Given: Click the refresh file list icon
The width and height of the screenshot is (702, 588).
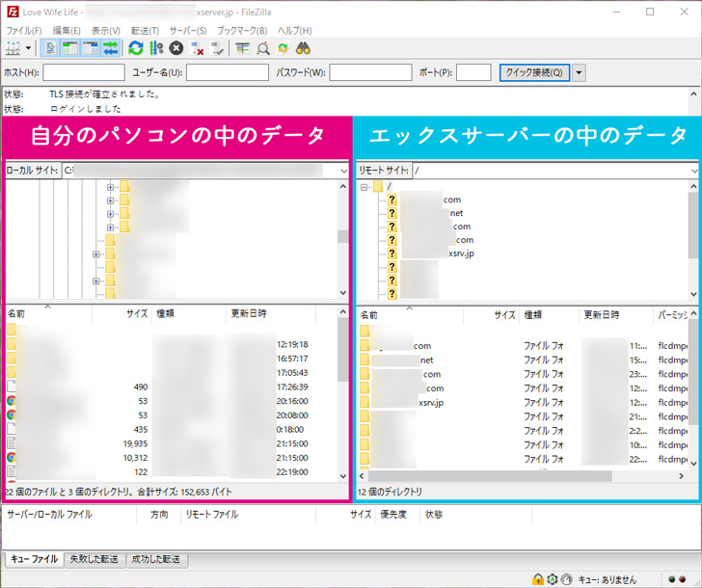Looking at the screenshot, I should tap(136, 47).
